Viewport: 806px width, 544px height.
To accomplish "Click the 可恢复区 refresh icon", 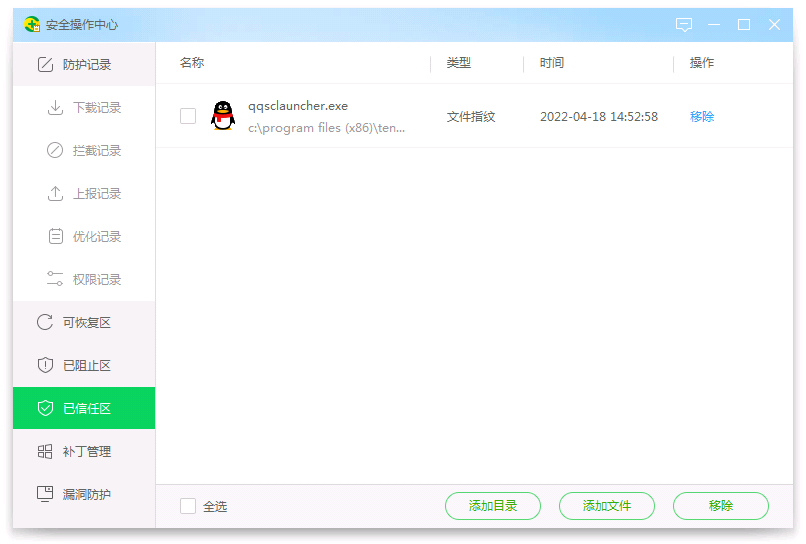I will (x=45, y=322).
